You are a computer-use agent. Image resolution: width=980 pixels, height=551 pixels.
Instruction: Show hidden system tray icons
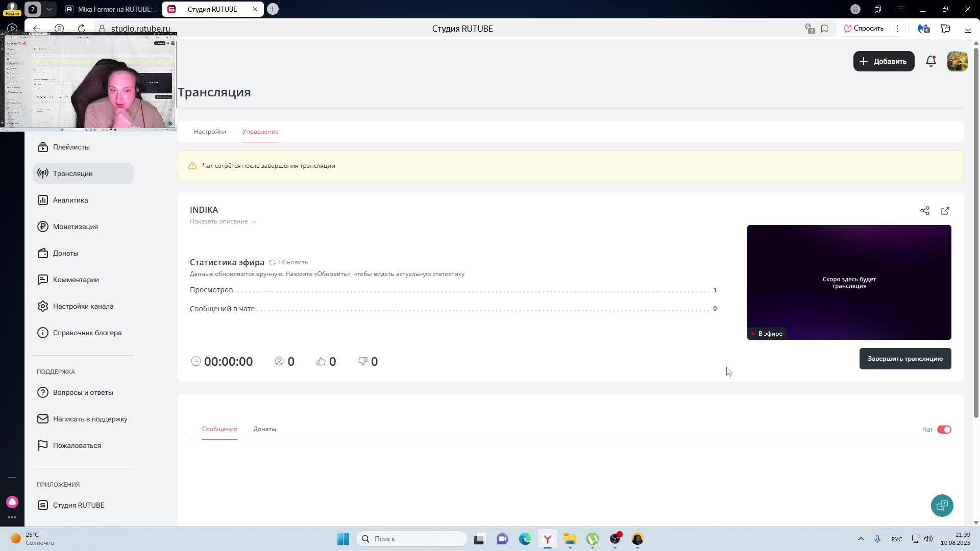coord(861,539)
